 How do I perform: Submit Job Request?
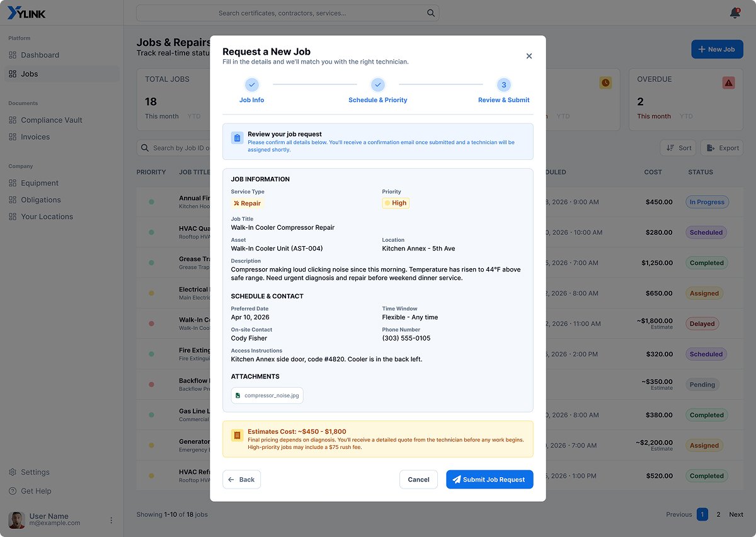pos(490,480)
